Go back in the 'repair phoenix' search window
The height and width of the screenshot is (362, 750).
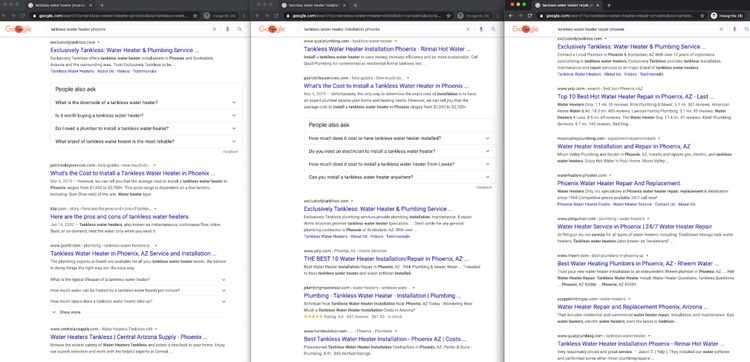point(512,16)
